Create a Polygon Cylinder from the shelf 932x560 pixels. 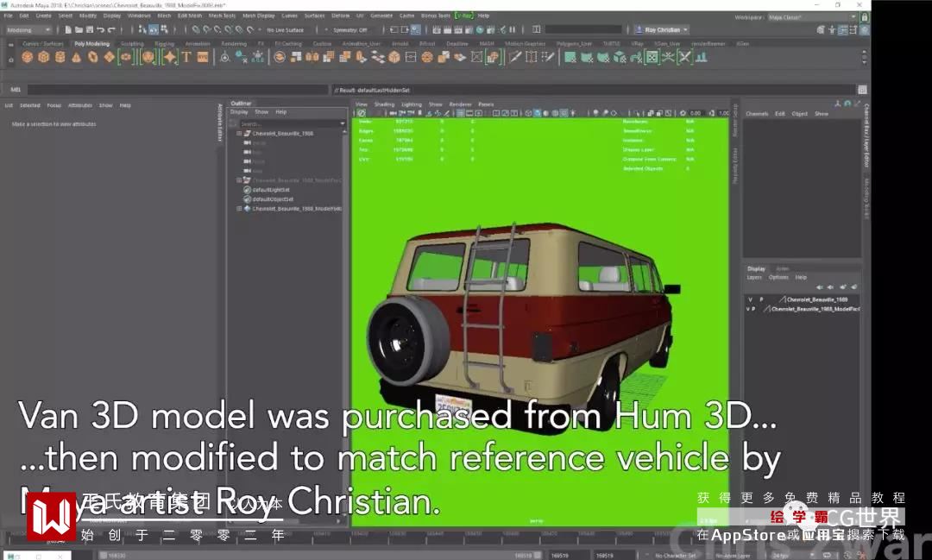(60, 57)
